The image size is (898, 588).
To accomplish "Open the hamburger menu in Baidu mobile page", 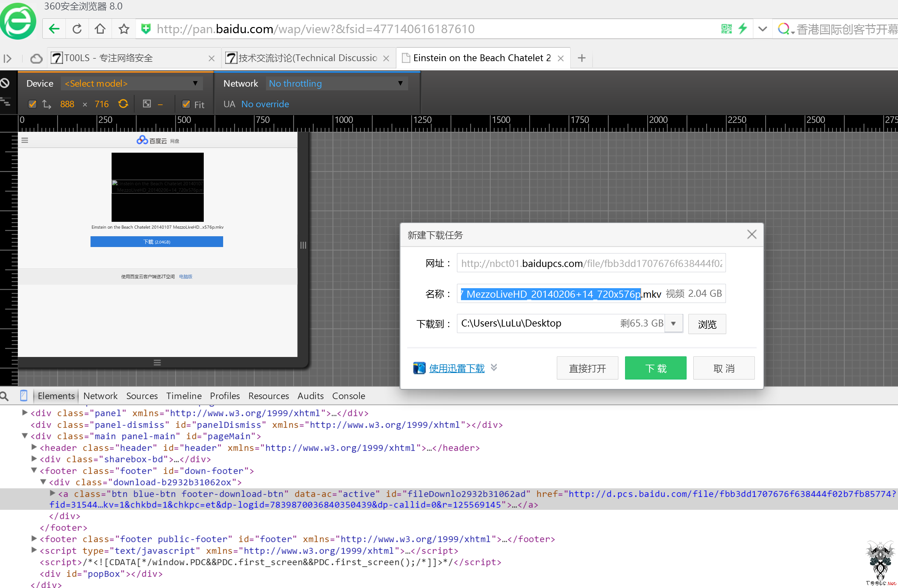I will tap(25, 140).
